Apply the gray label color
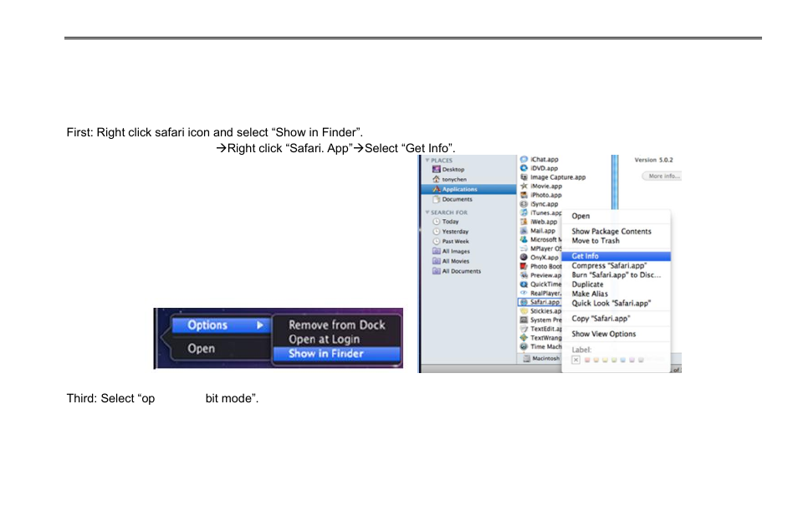 point(642,360)
